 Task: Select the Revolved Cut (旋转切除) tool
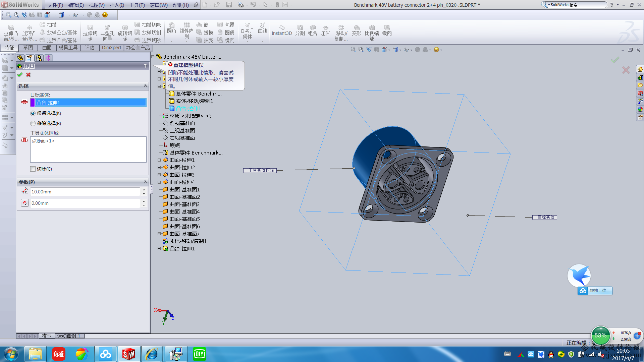(x=125, y=33)
